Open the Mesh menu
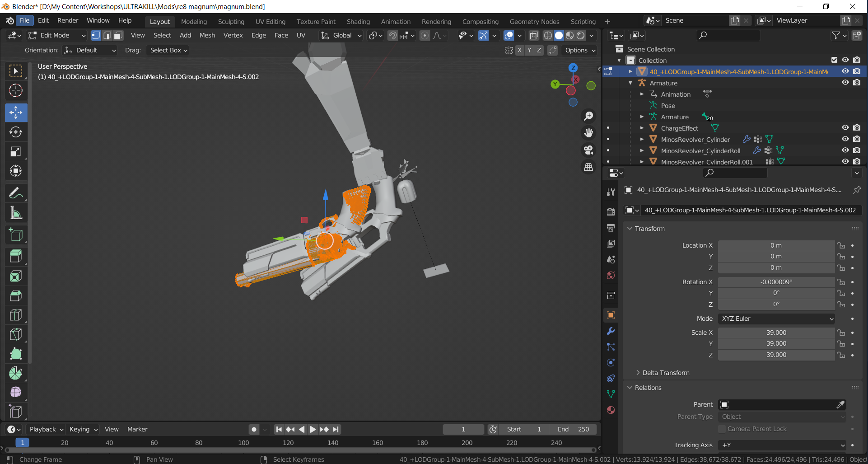This screenshot has width=868, height=464. click(x=207, y=35)
